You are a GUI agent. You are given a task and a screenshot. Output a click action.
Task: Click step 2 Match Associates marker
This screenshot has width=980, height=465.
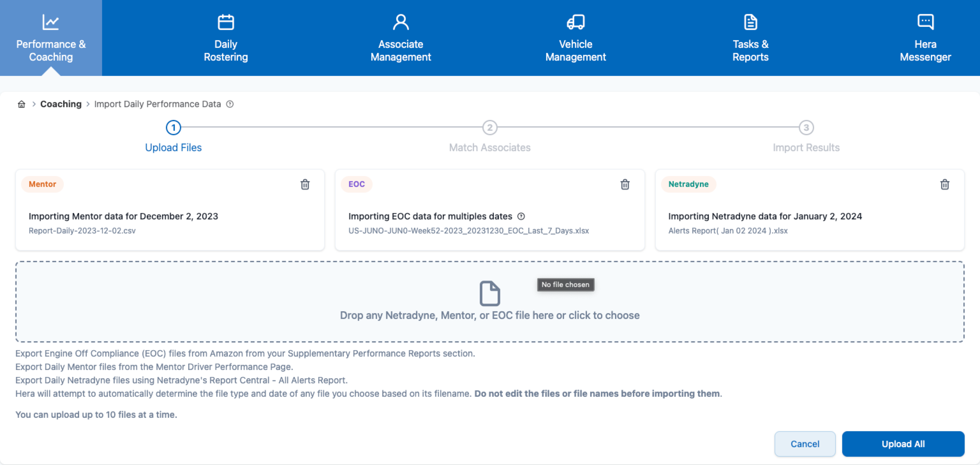pos(490,128)
